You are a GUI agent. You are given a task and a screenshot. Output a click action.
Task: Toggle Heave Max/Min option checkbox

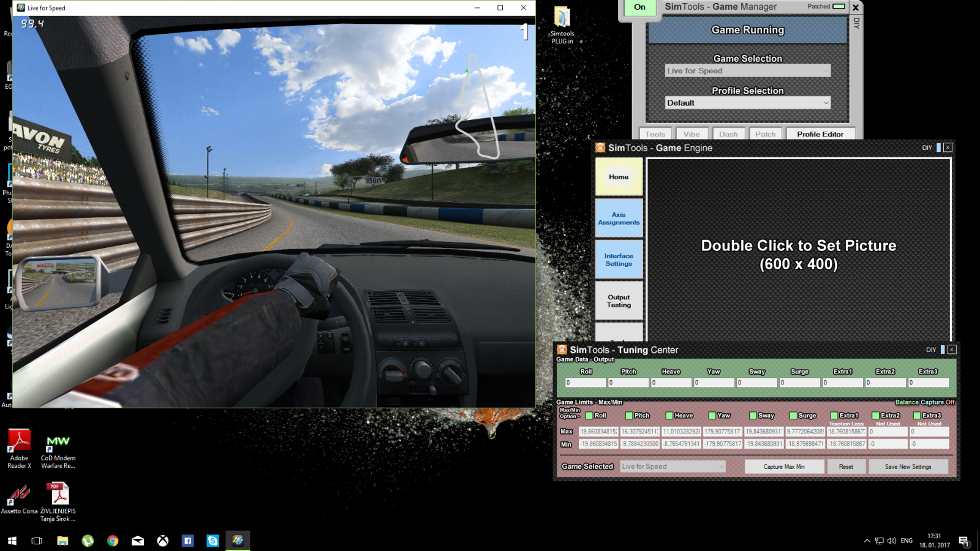[669, 416]
